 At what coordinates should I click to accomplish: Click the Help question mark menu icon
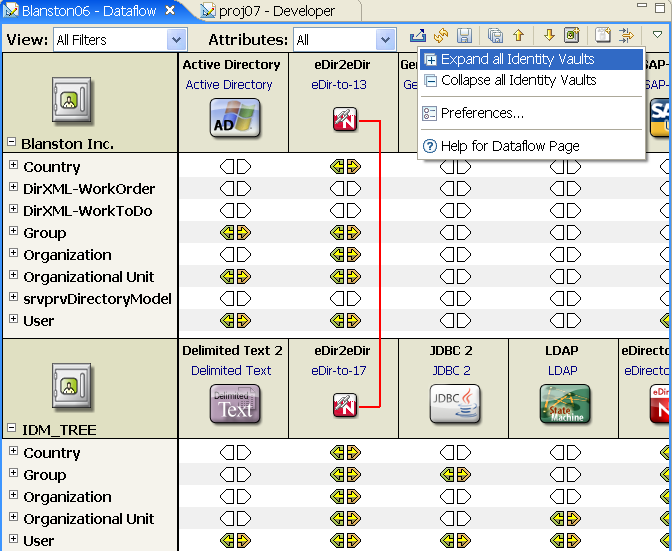tap(429, 146)
